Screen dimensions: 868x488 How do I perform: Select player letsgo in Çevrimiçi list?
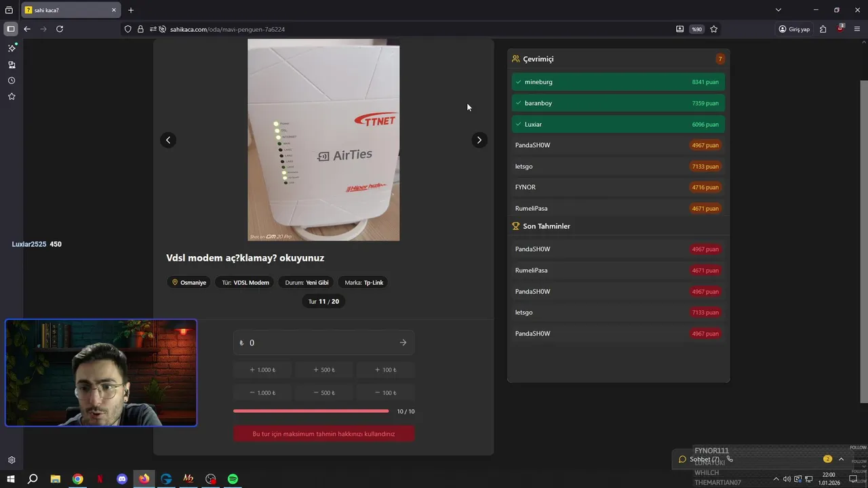click(618, 166)
